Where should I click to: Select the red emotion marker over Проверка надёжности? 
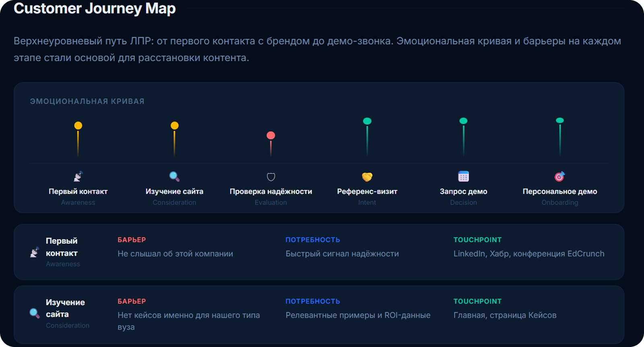coord(271,135)
